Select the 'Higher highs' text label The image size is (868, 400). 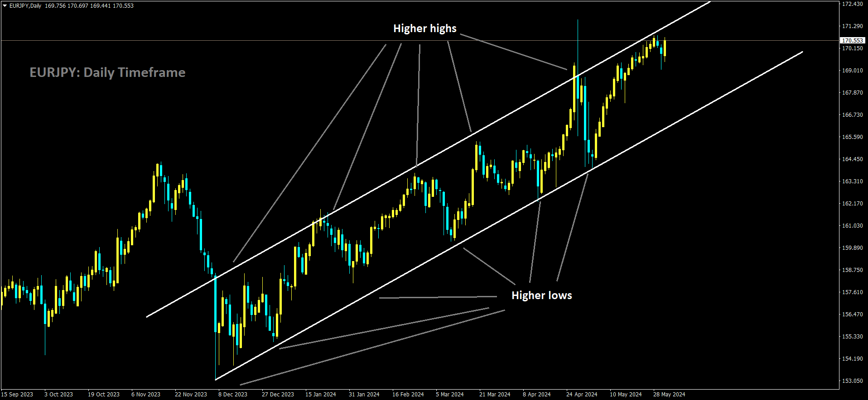click(x=425, y=29)
